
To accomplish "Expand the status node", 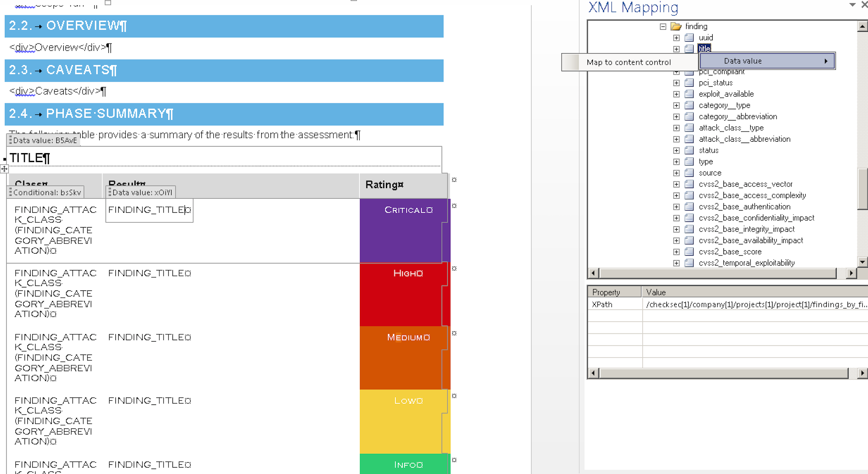I will click(x=676, y=150).
